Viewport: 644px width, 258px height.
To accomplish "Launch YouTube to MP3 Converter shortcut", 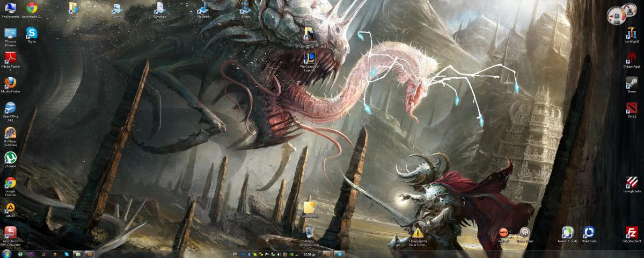I will tap(10, 236).
